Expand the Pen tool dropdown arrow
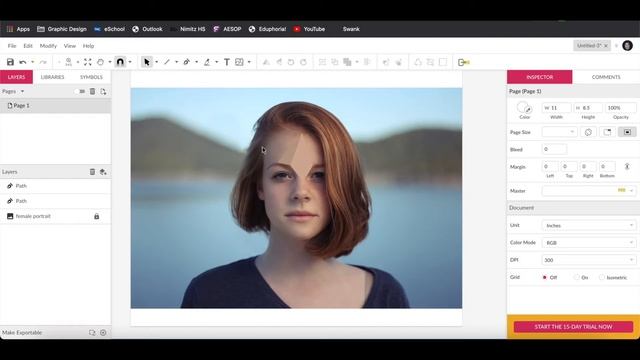640x360 pixels. (x=196, y=62)
